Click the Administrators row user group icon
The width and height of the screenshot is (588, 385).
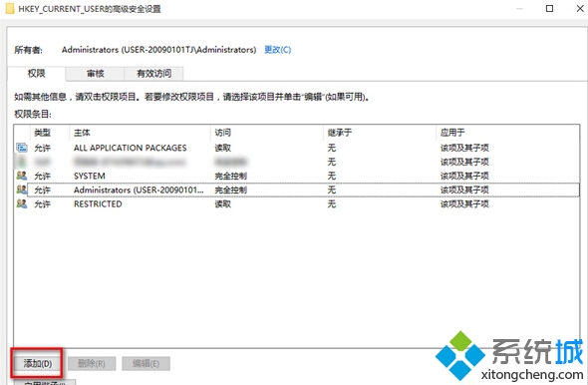[x=22, y=190]
